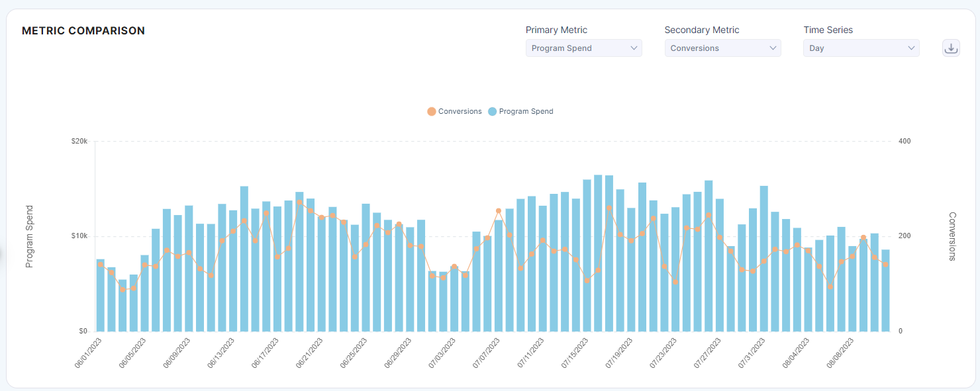Toggle Conversions series via legend label
This screenshot has height=391, width=980.
coord(460,112)
